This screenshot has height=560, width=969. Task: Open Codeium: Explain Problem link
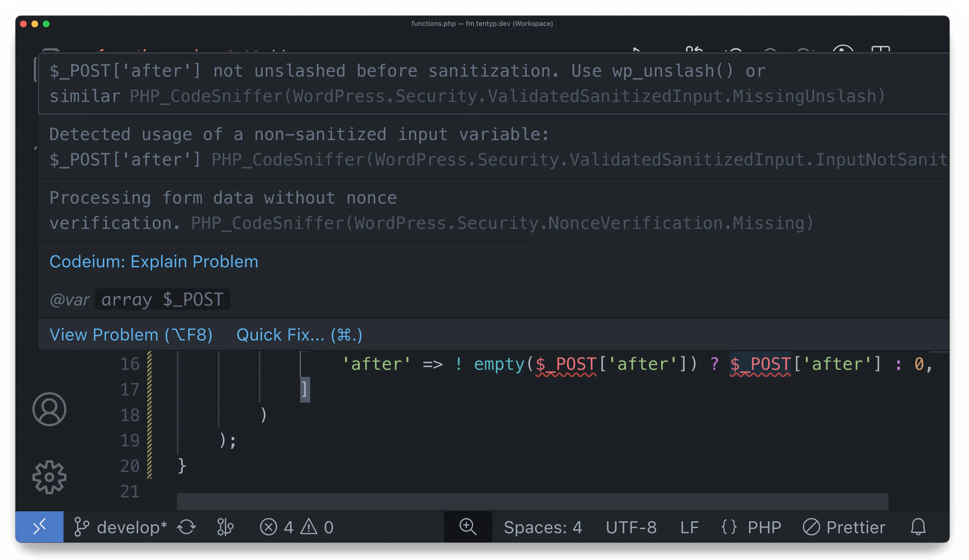(154, 262)
